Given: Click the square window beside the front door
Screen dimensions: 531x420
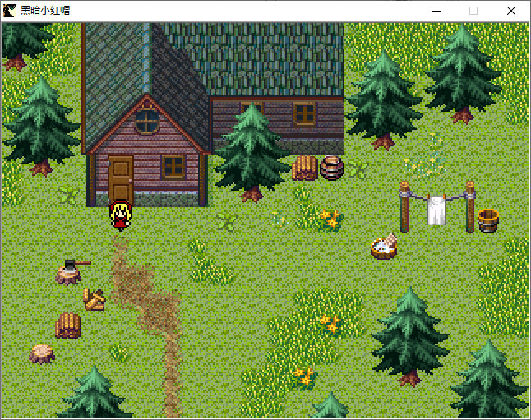Looking at the screenshot, I should point(173,166).
